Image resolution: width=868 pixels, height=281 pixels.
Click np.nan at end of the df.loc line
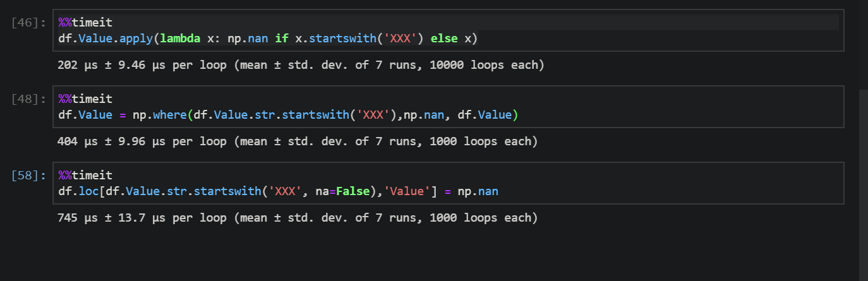[478, 191]
